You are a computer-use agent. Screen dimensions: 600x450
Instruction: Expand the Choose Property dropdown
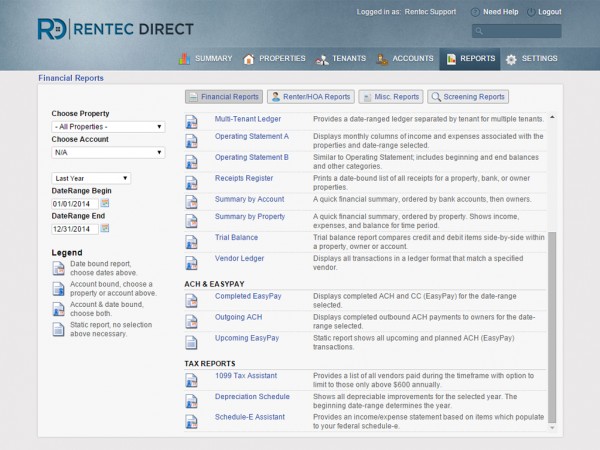coord(108,127)
